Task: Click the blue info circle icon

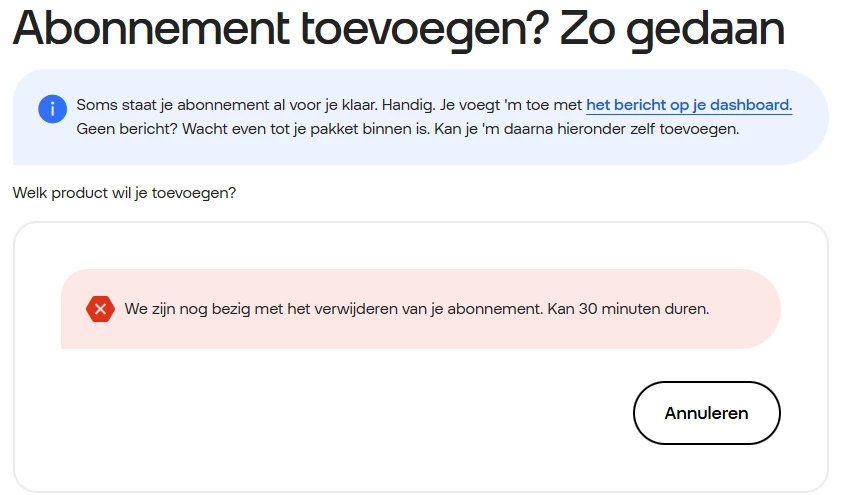Action: tap(52, 109)
